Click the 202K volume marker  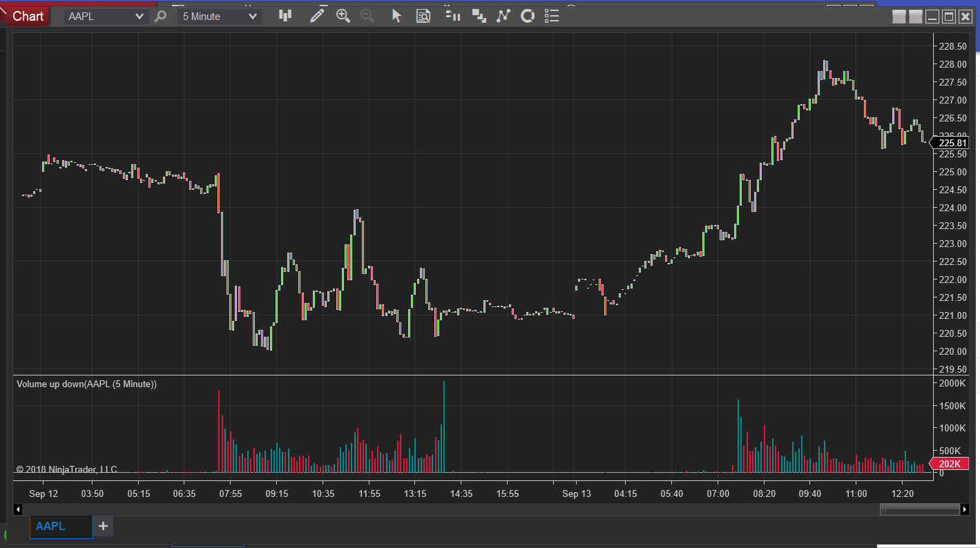[x=950, y=464]
